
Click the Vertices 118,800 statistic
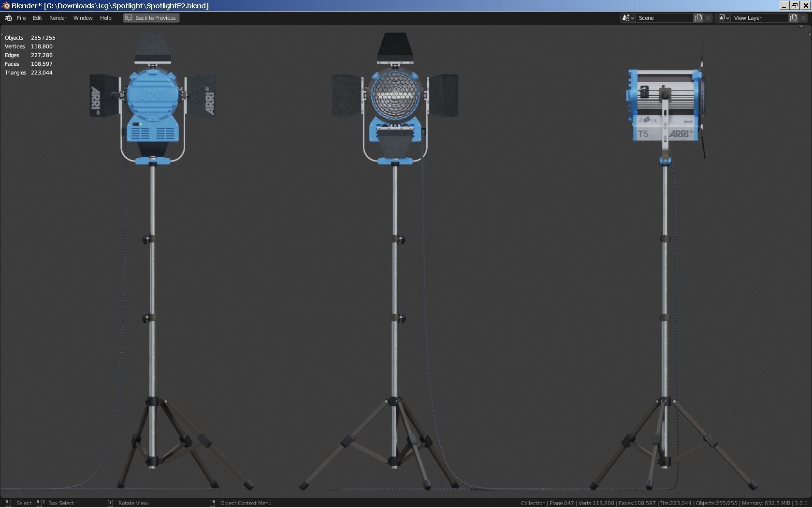pyautogui.click(x=29, y=46)
